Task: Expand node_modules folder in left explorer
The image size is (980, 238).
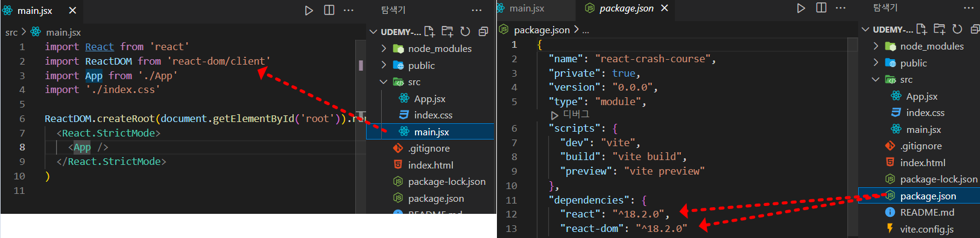Action: 384,48
